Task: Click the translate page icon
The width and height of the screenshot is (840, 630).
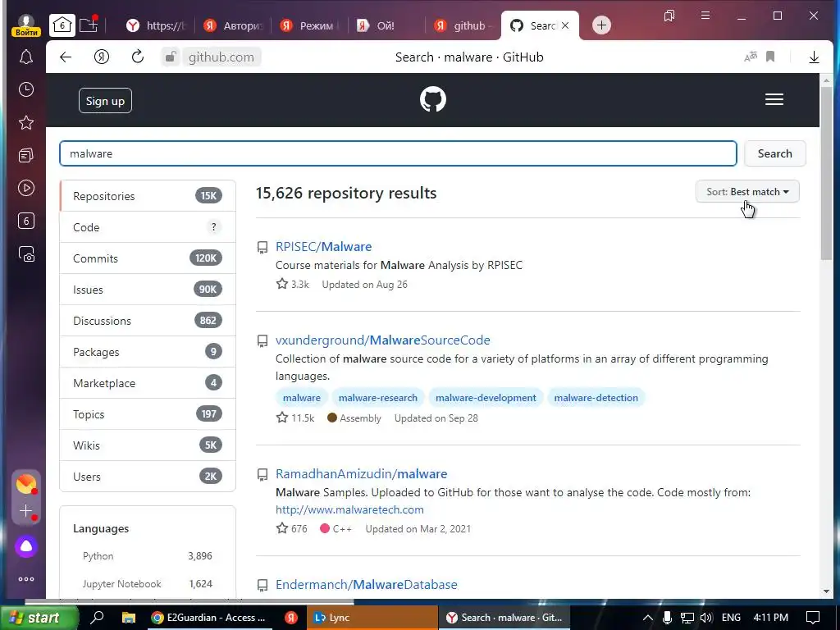Action: (751, 57)
